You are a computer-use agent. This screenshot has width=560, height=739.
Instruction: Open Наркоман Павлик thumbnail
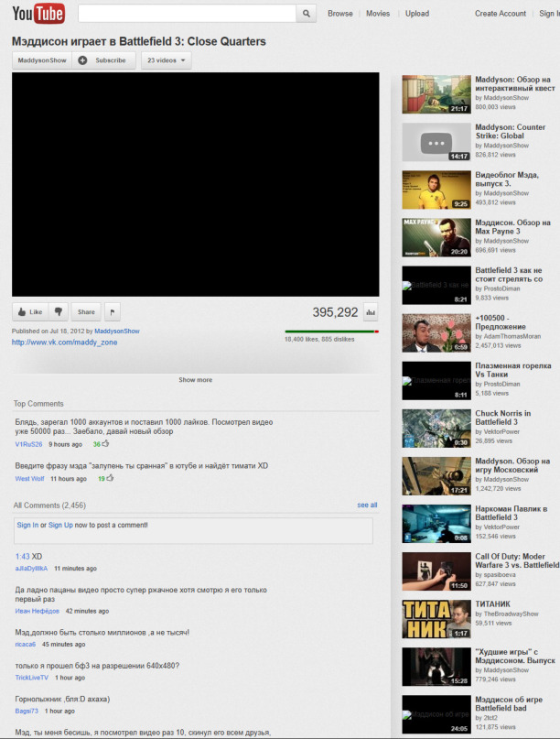coord(436,524)
